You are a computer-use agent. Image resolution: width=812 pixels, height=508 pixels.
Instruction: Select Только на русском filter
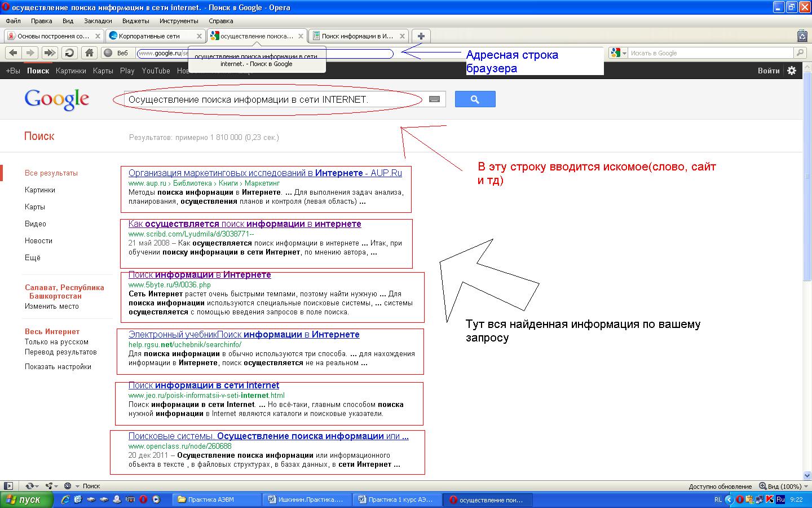point(56,341)
